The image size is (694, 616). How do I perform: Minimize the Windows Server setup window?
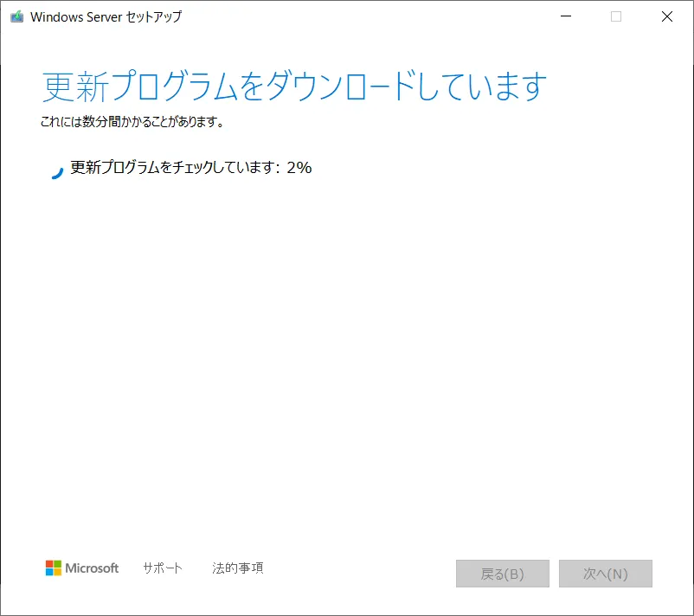point(566,16)
